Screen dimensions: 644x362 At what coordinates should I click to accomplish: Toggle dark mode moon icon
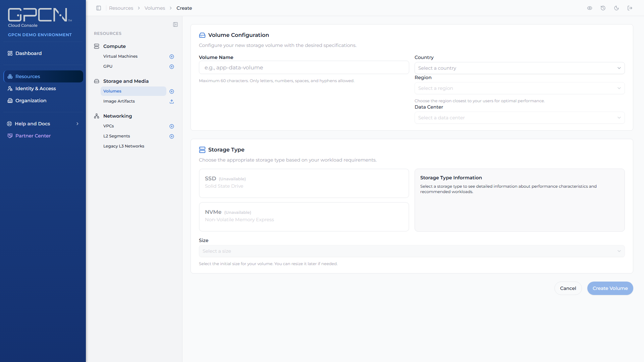(616, 8)
